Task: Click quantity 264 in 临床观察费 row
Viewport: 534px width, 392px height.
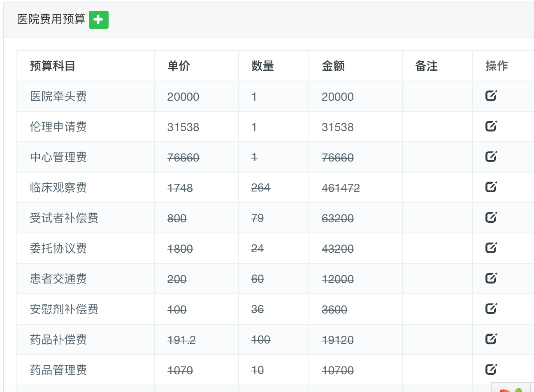Action: click(261, 188)
